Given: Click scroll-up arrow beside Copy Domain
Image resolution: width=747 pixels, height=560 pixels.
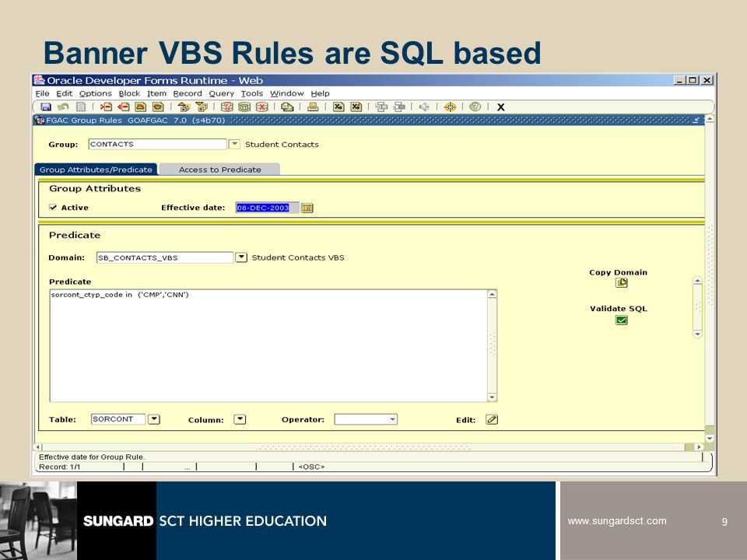Looking at the screenshot, I should [697, 281].
